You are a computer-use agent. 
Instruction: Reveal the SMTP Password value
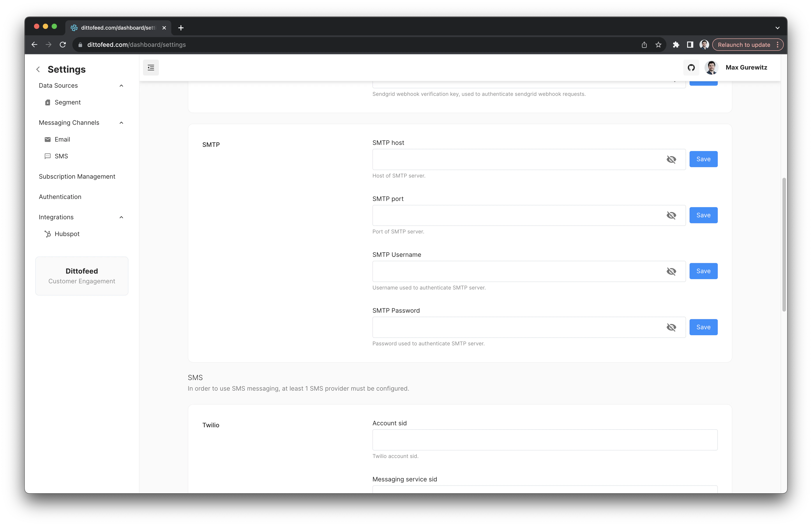pos(671,327)
